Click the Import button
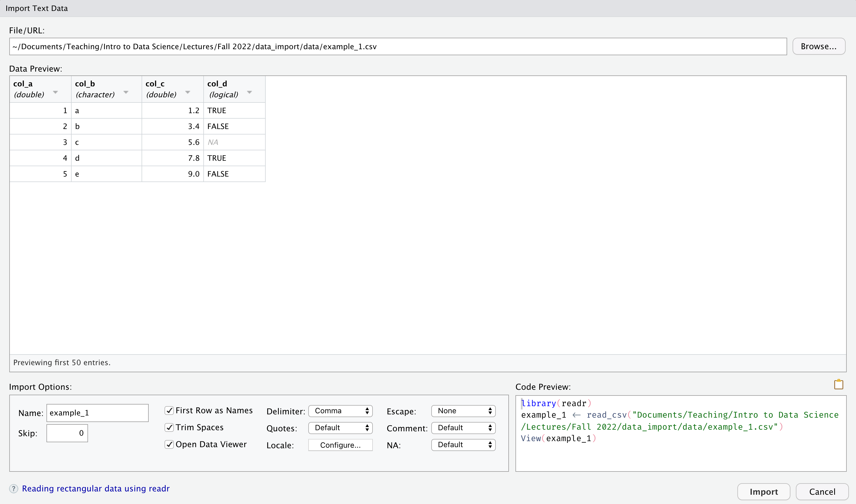The width and height of the screenshot is (856, 504). point(764,491)
